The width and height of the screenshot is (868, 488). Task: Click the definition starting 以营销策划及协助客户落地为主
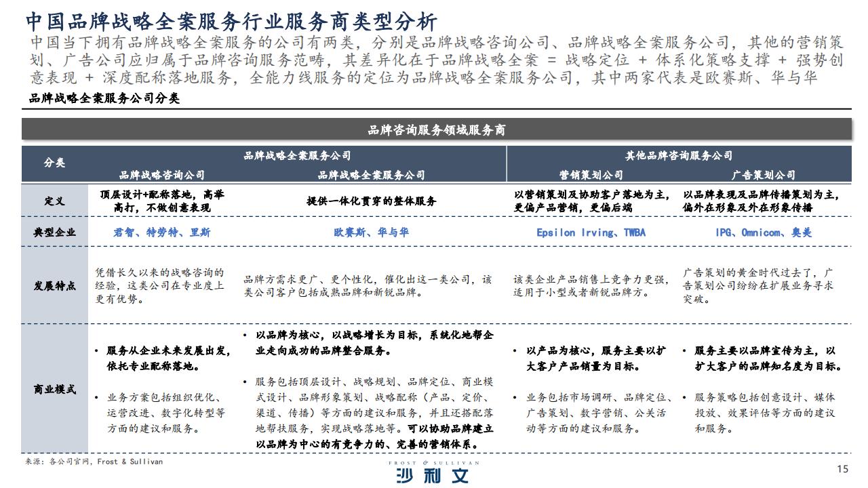click(591, 201)
